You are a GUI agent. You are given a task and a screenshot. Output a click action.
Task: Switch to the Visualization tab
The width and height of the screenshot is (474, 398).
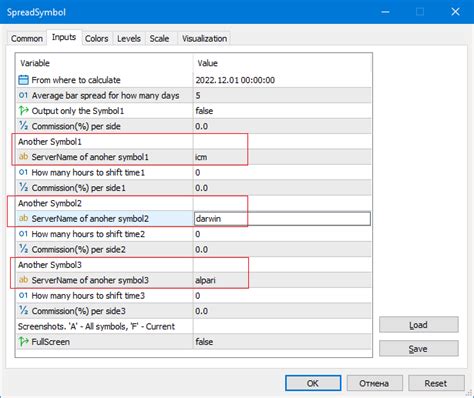point(204,39)
